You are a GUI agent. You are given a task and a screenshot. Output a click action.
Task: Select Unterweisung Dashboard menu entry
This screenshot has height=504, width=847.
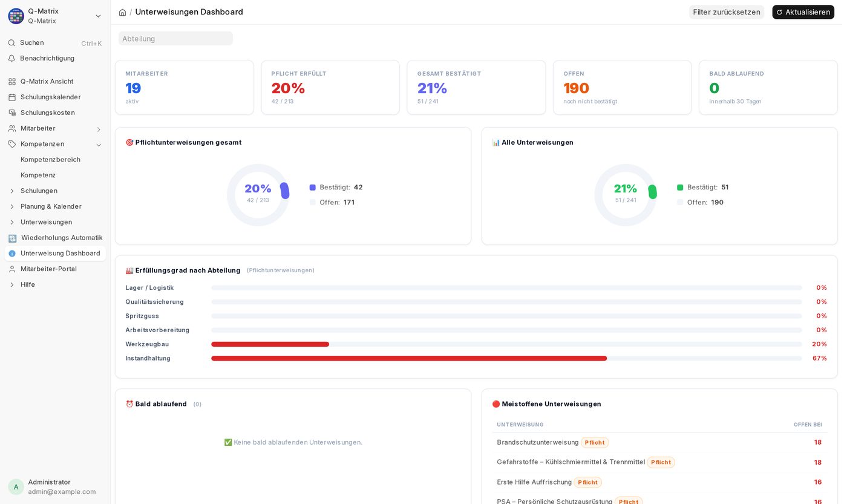tap(55, 254)
